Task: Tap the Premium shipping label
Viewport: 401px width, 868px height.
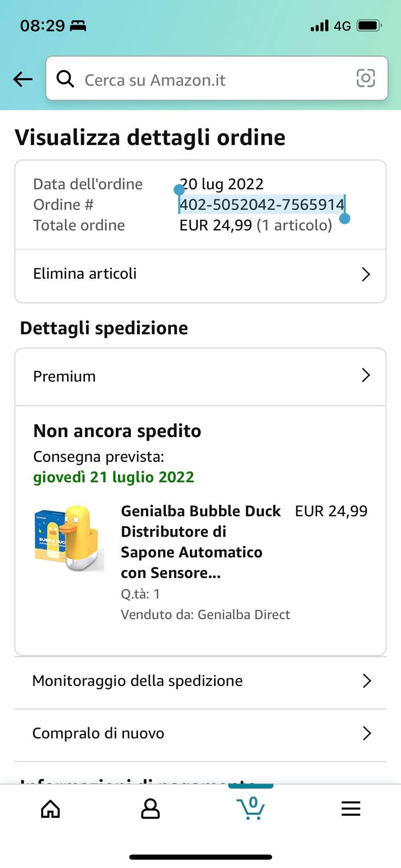Action: coord(64,376)
